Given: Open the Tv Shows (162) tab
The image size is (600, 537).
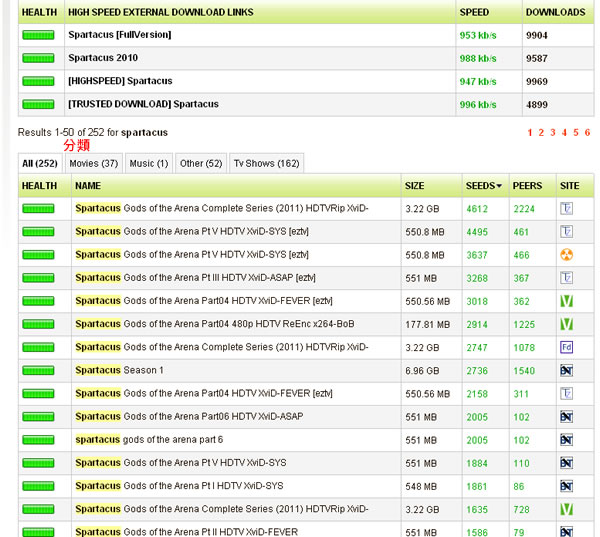Looking at the screenshot, I should coord(266,163).
